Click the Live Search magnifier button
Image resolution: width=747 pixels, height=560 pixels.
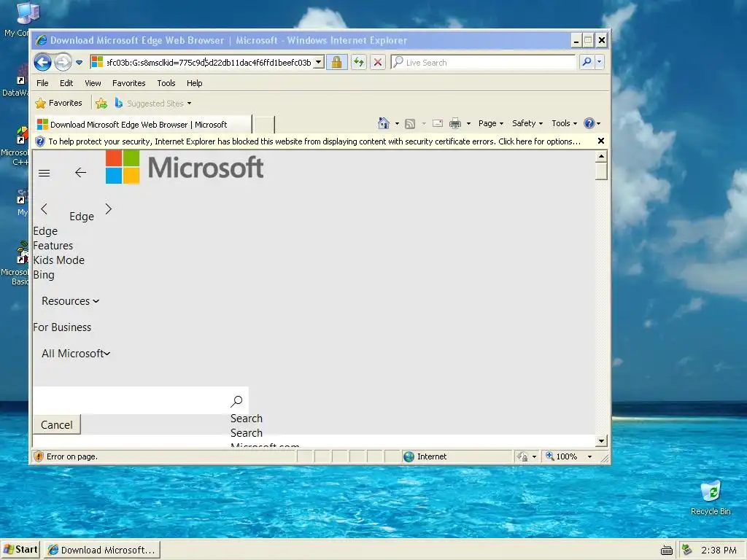tap(587, 62)
